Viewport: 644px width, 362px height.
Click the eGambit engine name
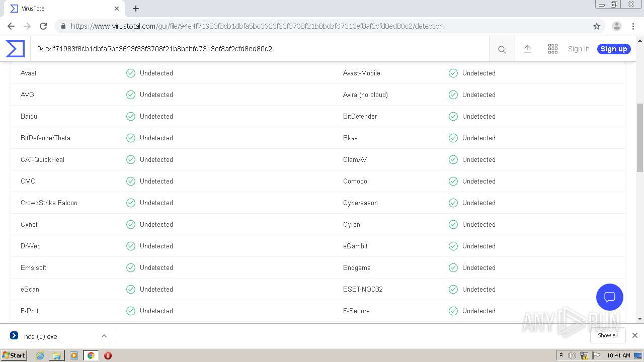pyautogui.click(x=355, y=246)
